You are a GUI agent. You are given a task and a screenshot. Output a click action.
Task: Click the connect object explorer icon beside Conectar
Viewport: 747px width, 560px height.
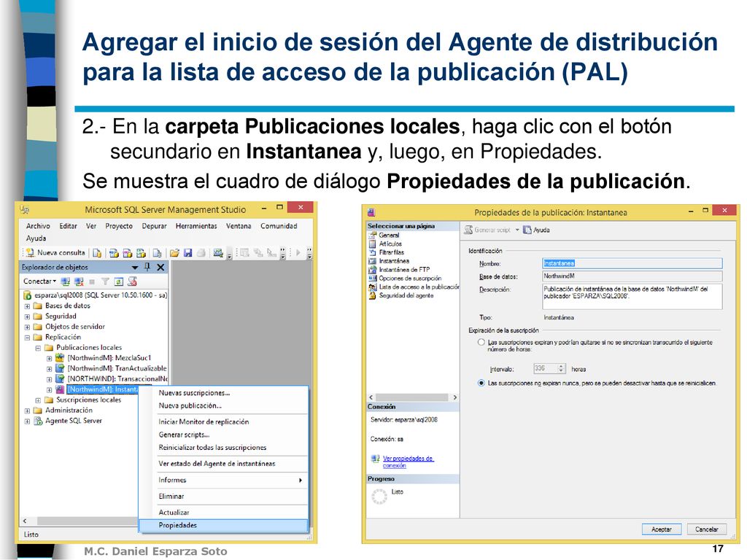coord(65,281)
